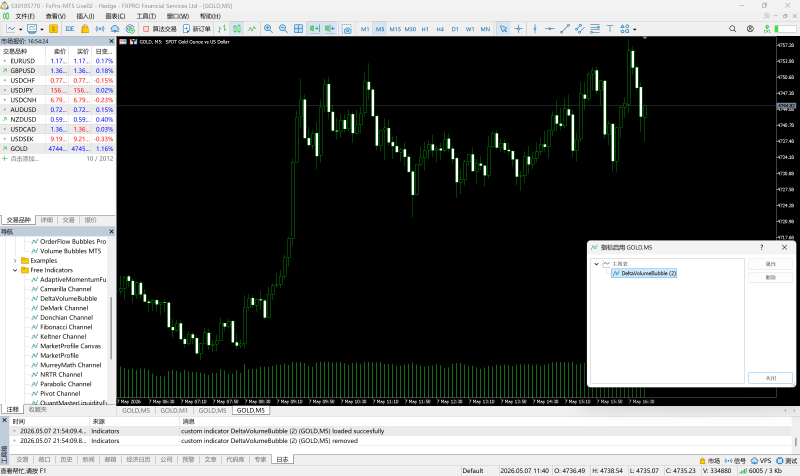
Task: Tile chart windows with grid icon
Action: tap(298, 29)
